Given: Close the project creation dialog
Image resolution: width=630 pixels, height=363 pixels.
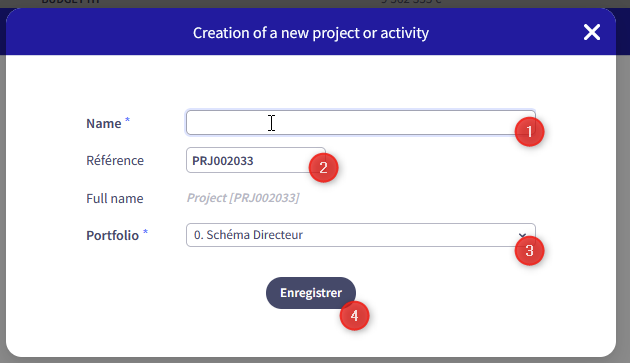Looking at the screenshot, I should pos(592,32).
